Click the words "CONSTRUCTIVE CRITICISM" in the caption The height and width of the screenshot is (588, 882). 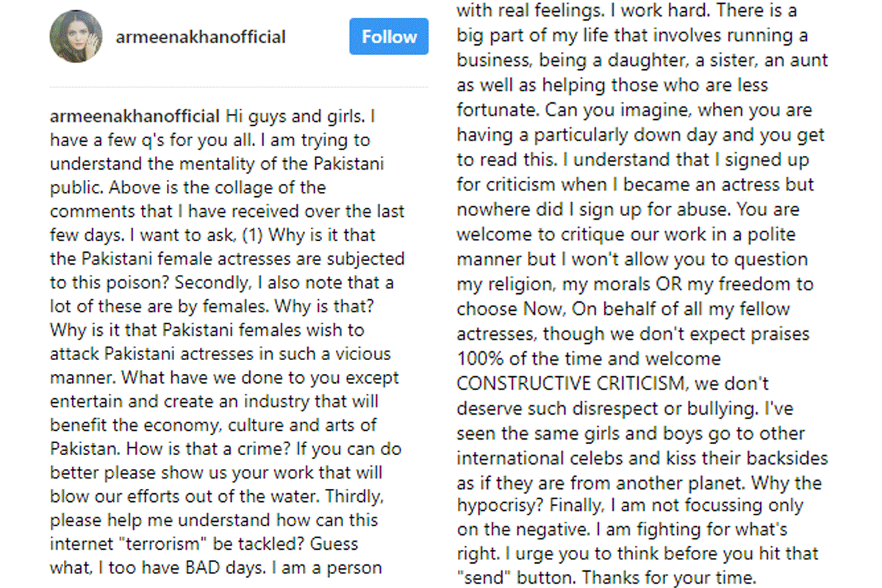tap(573, 384)
